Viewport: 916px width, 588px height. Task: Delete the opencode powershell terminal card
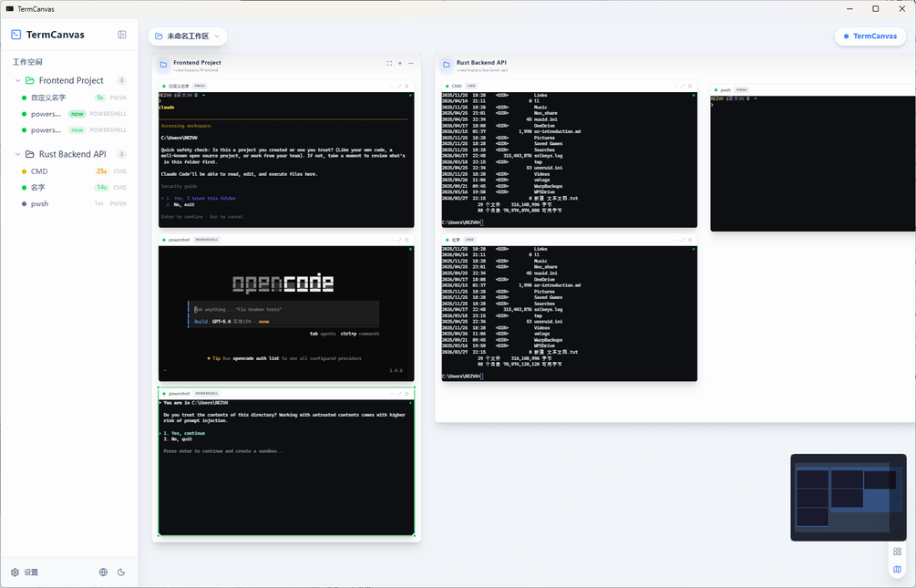pos(407,240)
